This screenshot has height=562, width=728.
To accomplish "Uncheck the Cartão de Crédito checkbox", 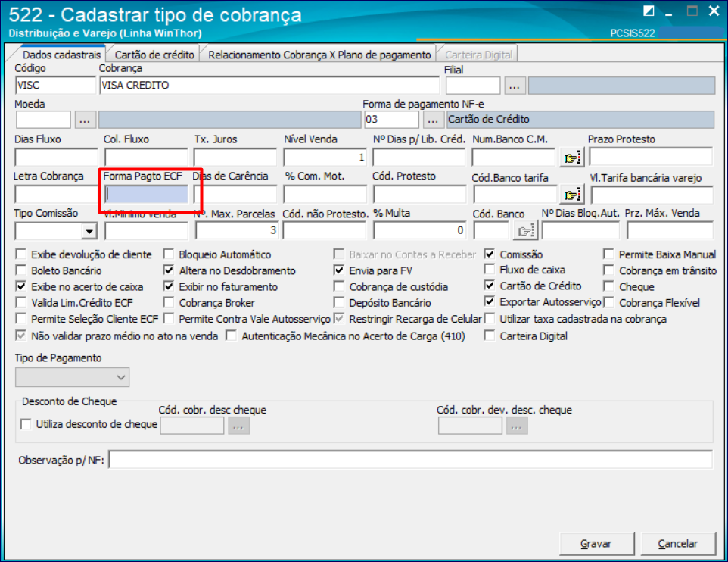I will (x=490, y=286).
